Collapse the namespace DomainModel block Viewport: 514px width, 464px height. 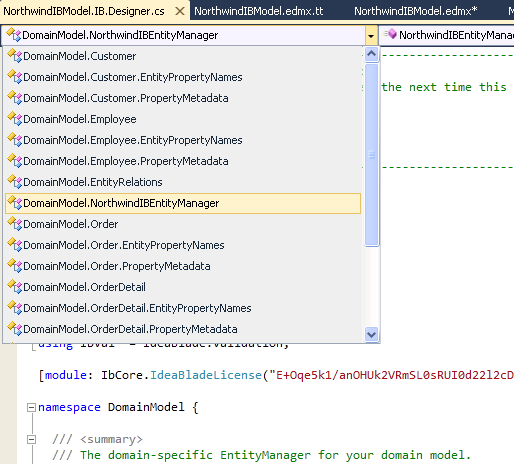click(31, 407)
